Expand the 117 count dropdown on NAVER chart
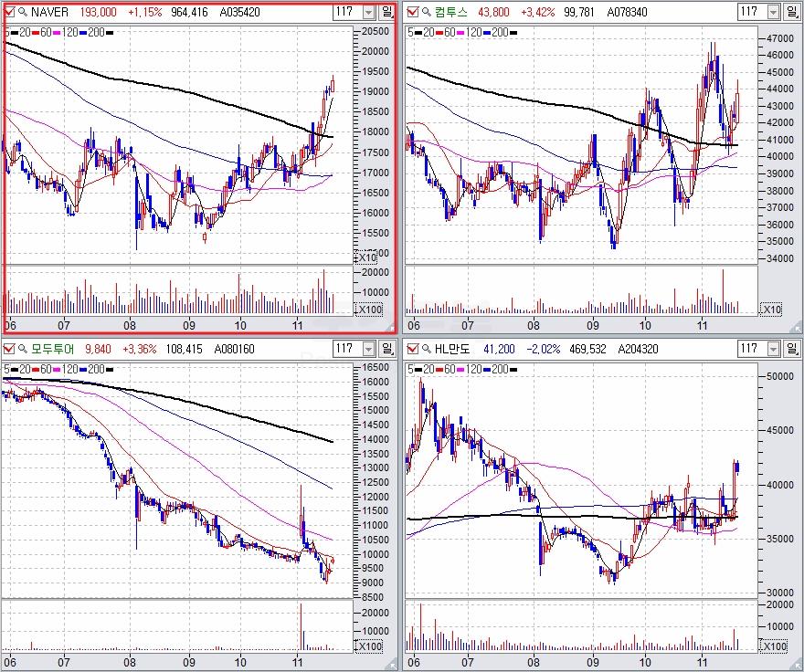Viewport: 804px width, 672px height. [368, 13]
